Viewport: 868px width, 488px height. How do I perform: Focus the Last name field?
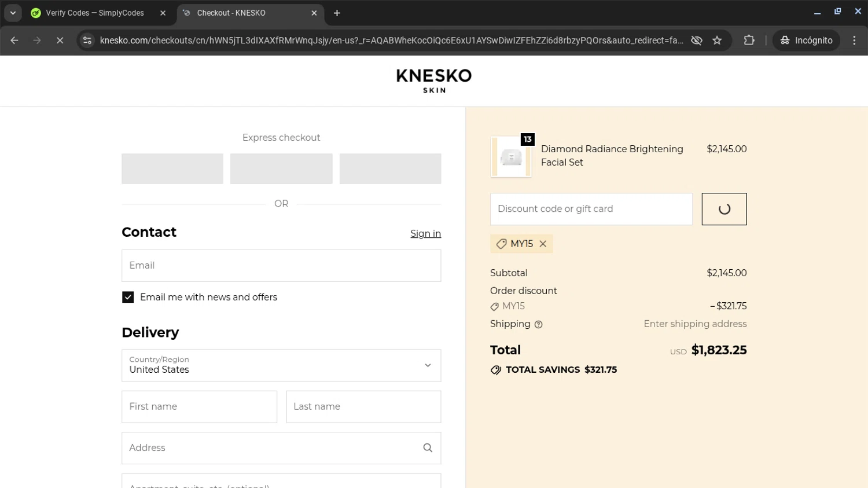click(x=363, y=406)
